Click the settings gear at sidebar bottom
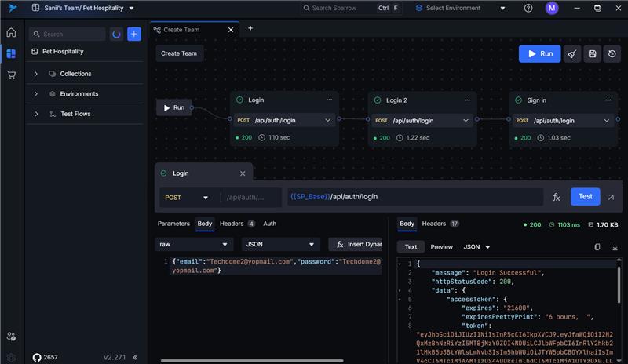The width and height of the screenshot is (628, 364). coord(11,357)
